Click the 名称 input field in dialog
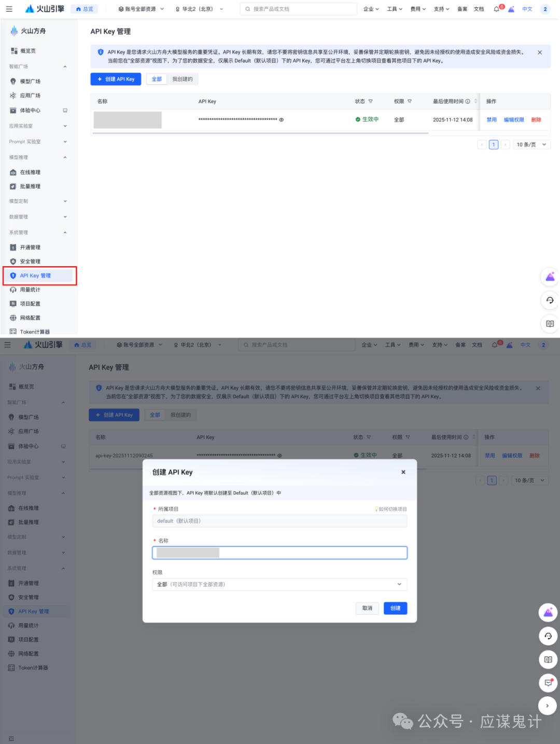The height and width of the screenshot is (744, 560). tap(279, 552)
